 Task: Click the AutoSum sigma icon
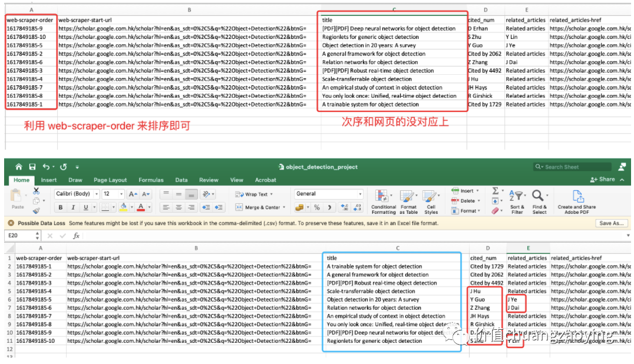click(x=496, y=190)
